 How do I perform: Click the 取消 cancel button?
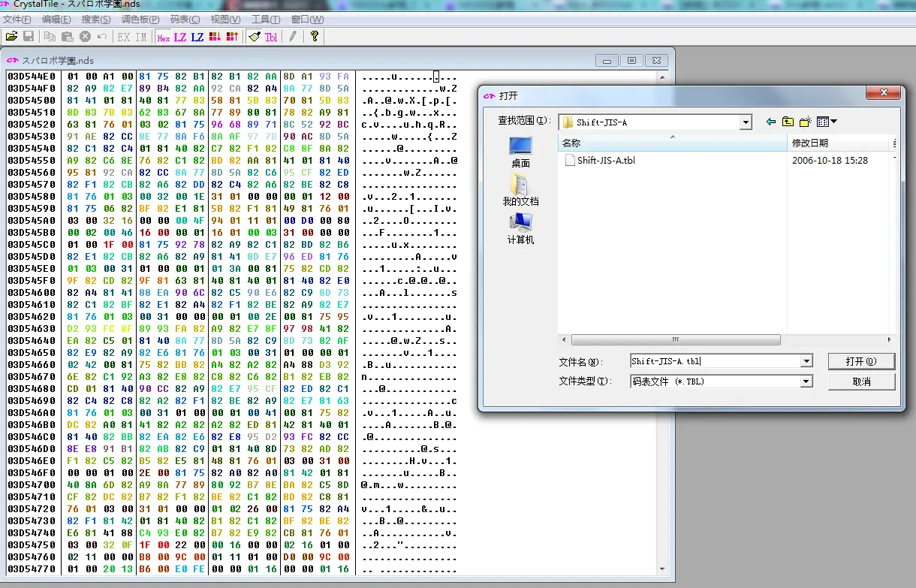(x=861, y=381)
